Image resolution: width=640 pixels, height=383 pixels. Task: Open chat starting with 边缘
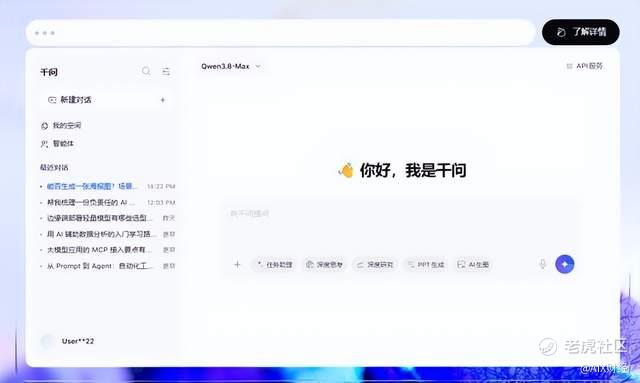pos(108,218)
